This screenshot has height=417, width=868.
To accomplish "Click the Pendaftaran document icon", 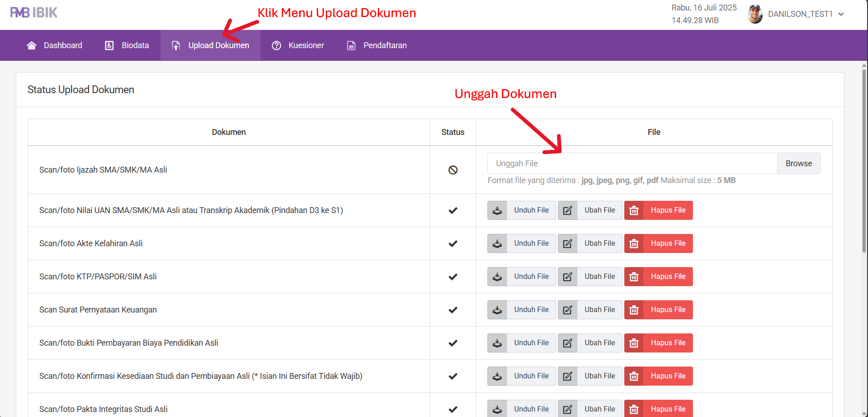I will point(351,45).
